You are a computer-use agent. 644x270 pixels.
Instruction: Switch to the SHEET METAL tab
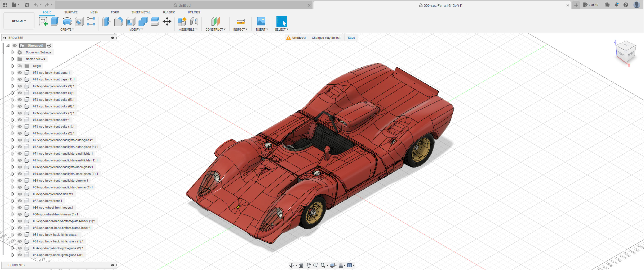pyautogui.click(x=141, y=12)
